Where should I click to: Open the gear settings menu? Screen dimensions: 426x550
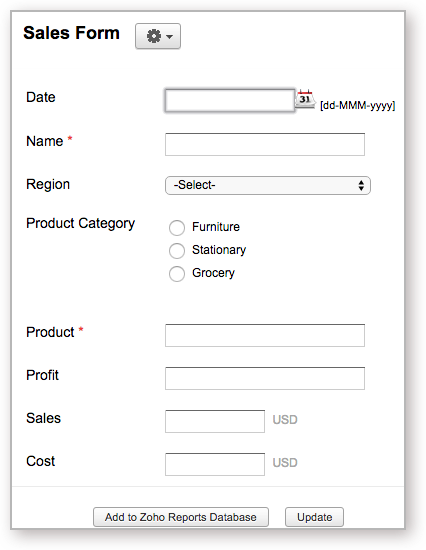pos(158,36)
